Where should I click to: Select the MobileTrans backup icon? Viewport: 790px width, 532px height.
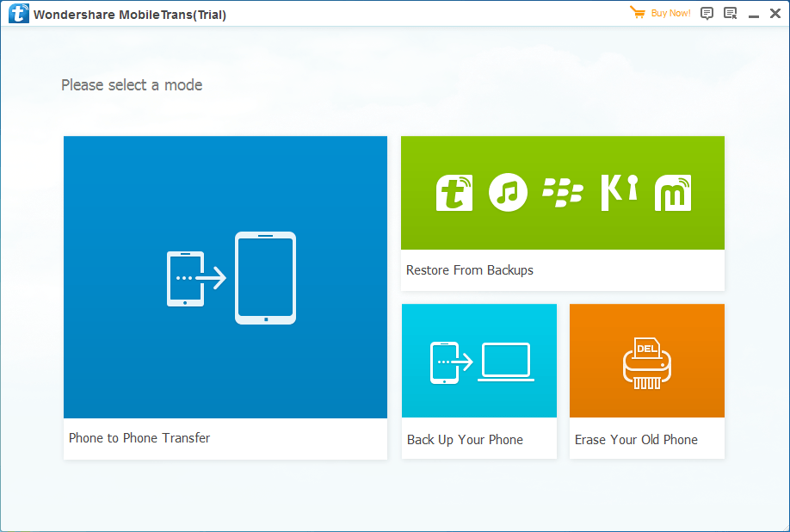454,192
